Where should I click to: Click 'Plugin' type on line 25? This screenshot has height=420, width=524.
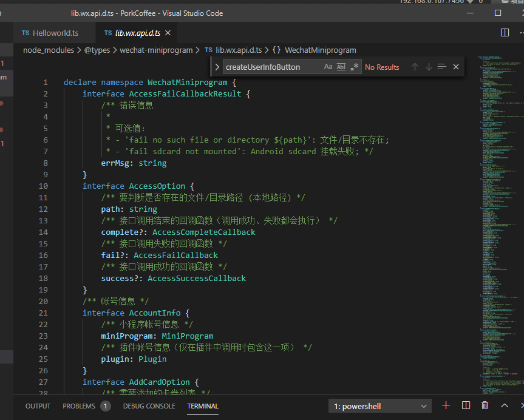(152, 359)
